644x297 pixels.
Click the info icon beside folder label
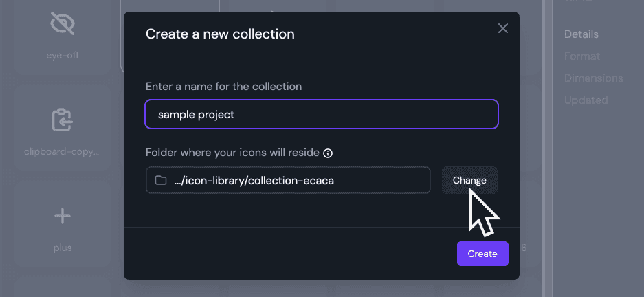point(328,153)
